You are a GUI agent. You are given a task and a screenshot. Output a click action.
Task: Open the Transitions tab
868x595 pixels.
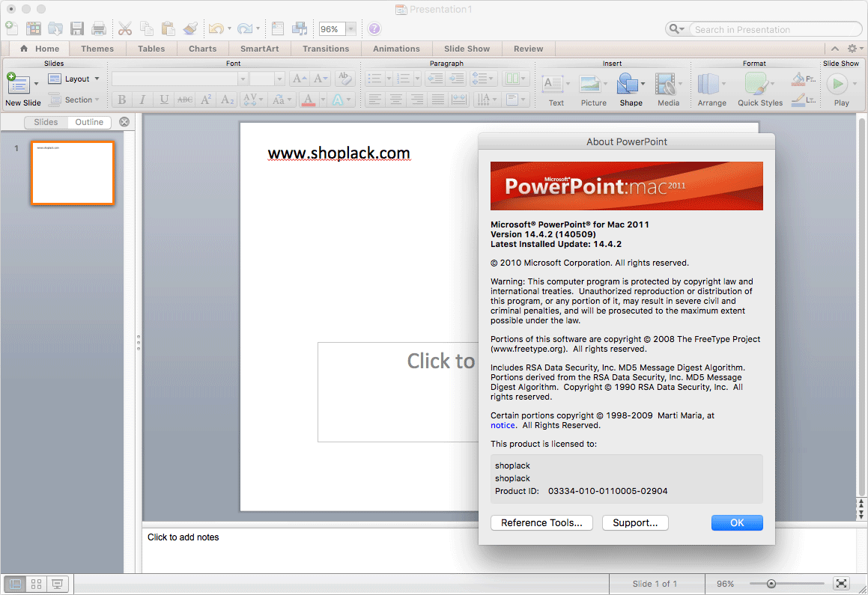point(326,49)
